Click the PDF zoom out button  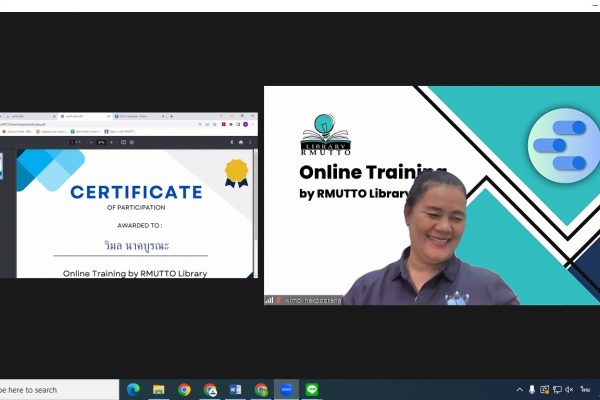click(91, 142)
